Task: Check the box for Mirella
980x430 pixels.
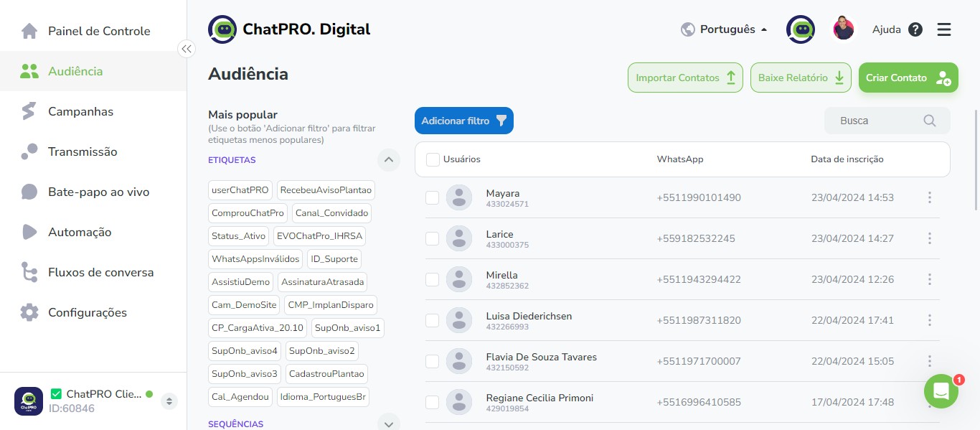Action: pyautogui.click(x=432, y=279)
